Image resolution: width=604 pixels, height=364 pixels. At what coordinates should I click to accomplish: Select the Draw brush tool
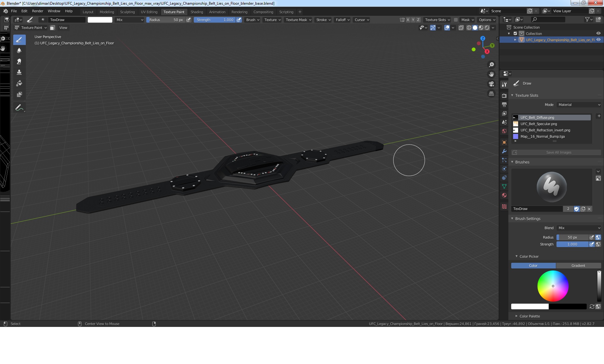19,40
